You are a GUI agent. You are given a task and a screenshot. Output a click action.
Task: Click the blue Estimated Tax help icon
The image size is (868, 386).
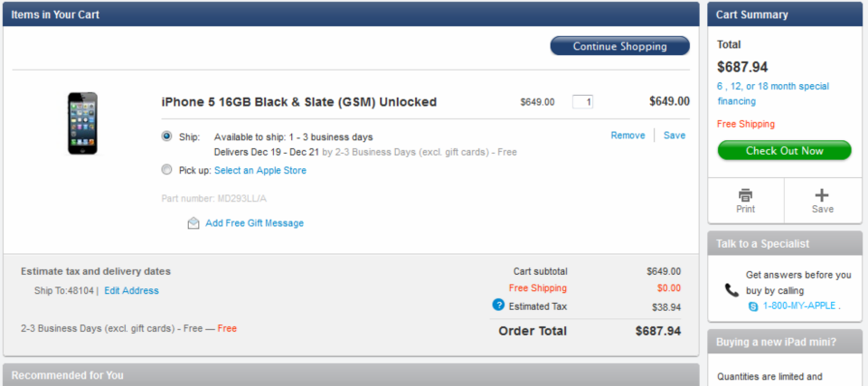tap(498, 305)
